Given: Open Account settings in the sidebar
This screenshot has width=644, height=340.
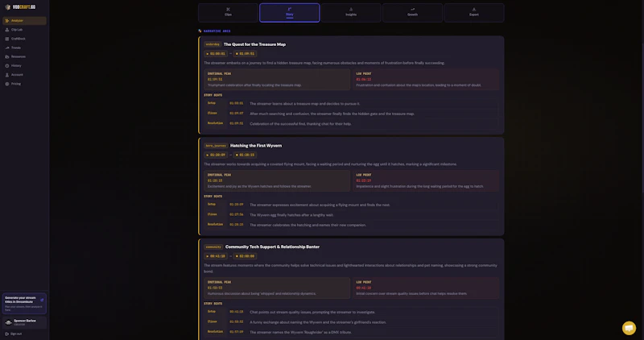Looking at the screenshot, I should (x=24, y=75).
